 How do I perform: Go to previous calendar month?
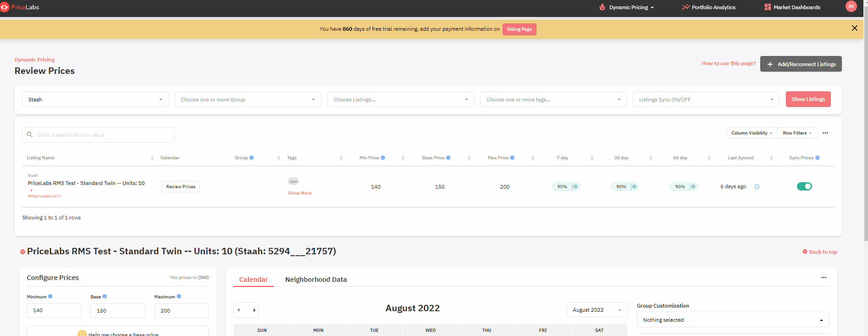coord(239,310)
